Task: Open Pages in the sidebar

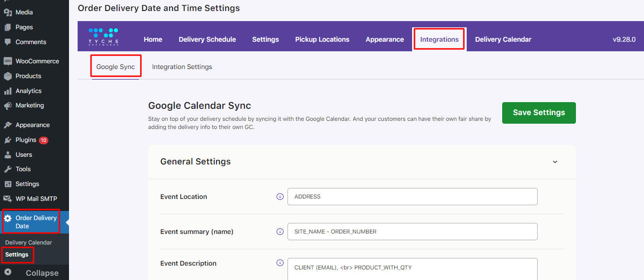Action: (x=24, y=27)
